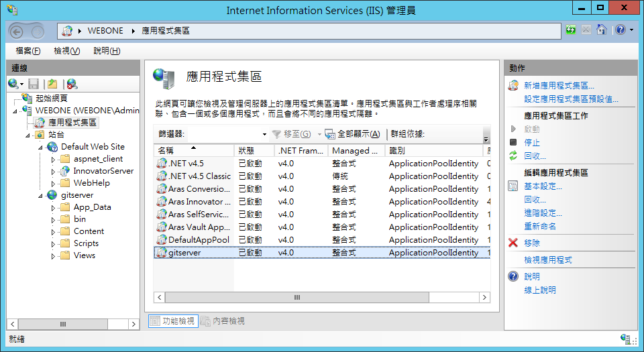
Task: Select the Scripts folder in tree
Action: click(86, 243)
